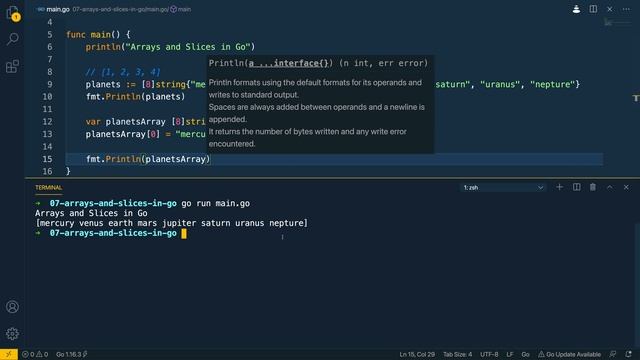Viewport: 640px width, 360px height.
Task: Click the var planetsArray declaration line
Action: coord(145,122)
